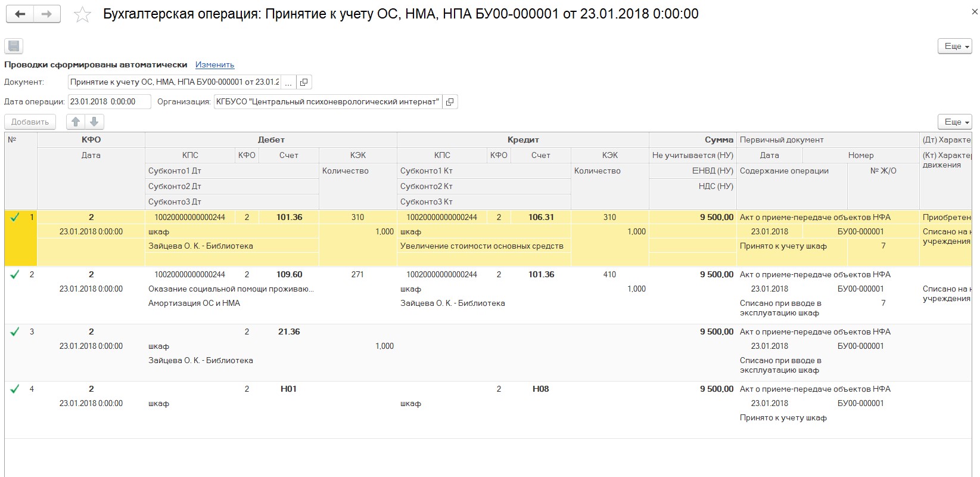The width and height of the screenshot is (980, 477).
Task: Click green checkmark of entry 3
Action: point(15,332)
